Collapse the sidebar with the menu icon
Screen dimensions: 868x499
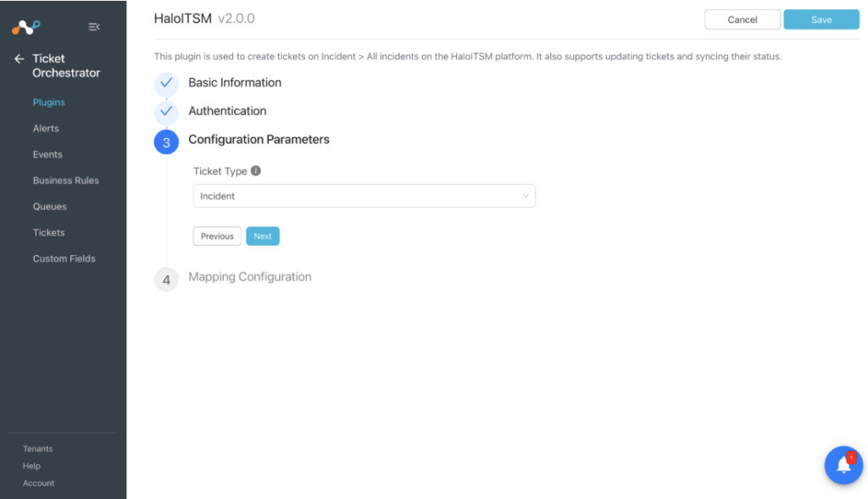[94, 26]
